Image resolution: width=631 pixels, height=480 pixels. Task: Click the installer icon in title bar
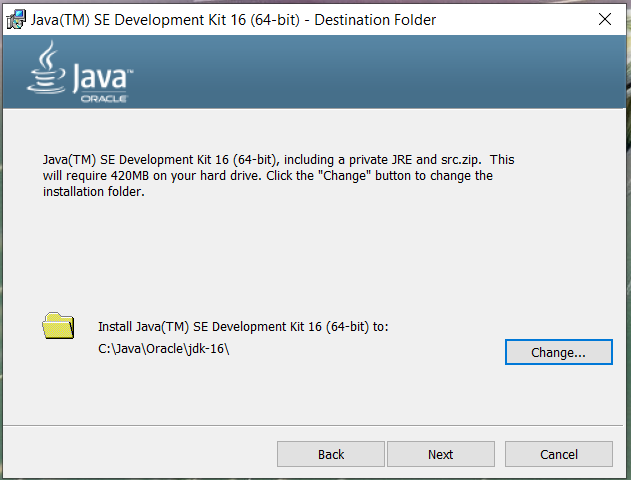(16, 19)
